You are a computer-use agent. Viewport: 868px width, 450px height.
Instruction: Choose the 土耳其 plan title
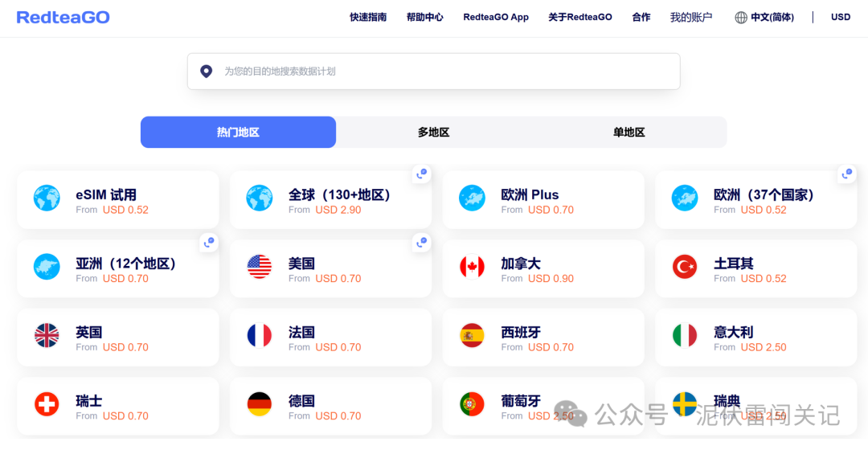pyautogui.click(x=734, y=264)
